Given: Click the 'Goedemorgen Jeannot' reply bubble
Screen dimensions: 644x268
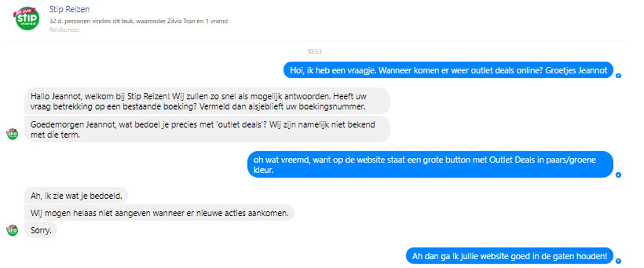Looking at the screenshot, I should point(207,129).
